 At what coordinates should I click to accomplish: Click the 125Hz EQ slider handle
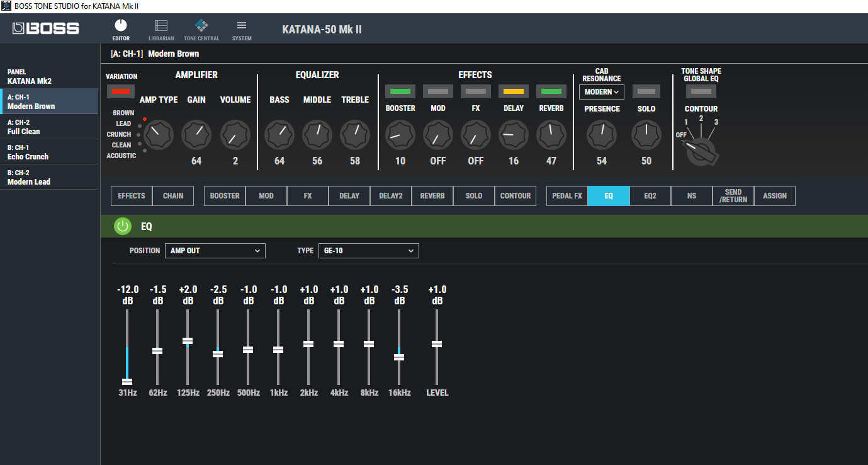pyautogui.click(x=188, y=341)
